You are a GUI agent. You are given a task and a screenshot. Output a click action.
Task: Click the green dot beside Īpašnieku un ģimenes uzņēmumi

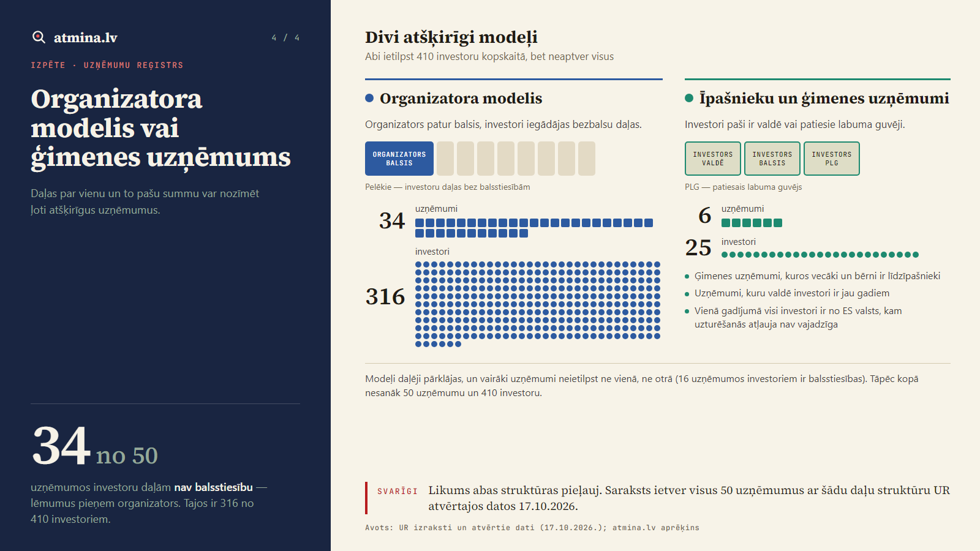tap(689, 98)
